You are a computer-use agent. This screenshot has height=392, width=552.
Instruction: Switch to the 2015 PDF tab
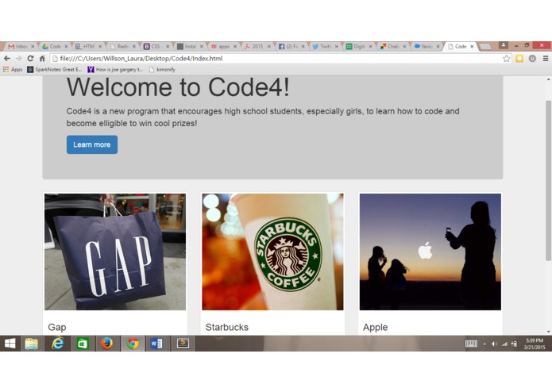point(256,46)
